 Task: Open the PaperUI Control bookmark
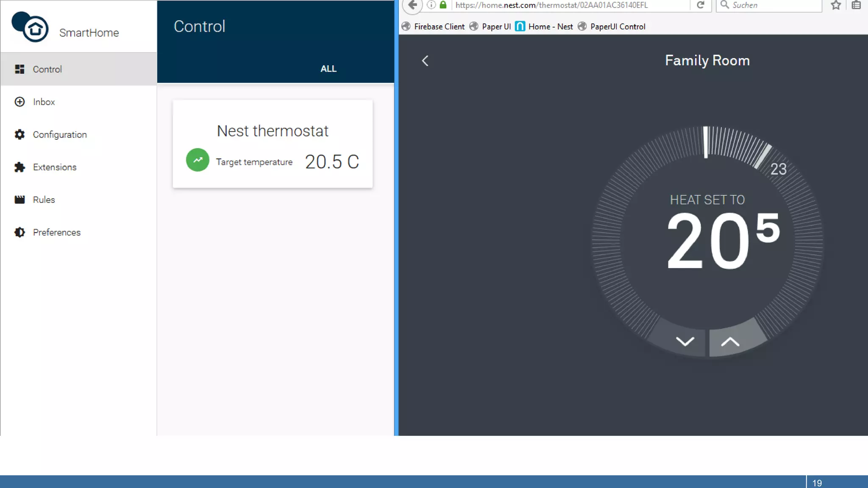(x=618, y=27)
